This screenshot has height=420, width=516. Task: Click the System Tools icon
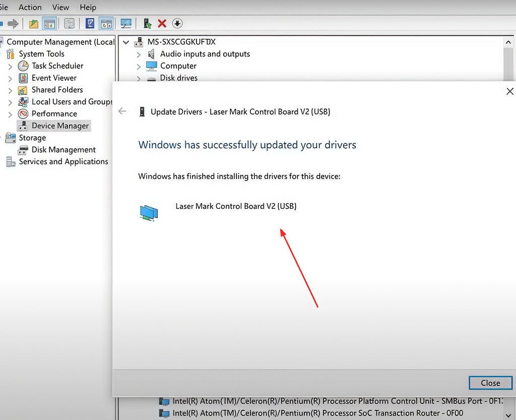pos(11,54)
